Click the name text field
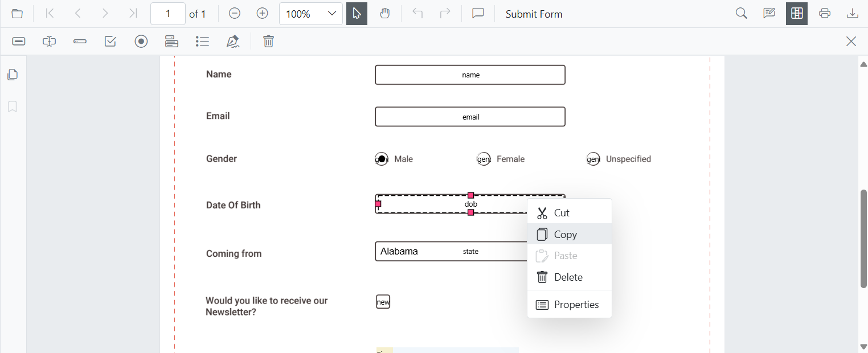 point(470,75)
